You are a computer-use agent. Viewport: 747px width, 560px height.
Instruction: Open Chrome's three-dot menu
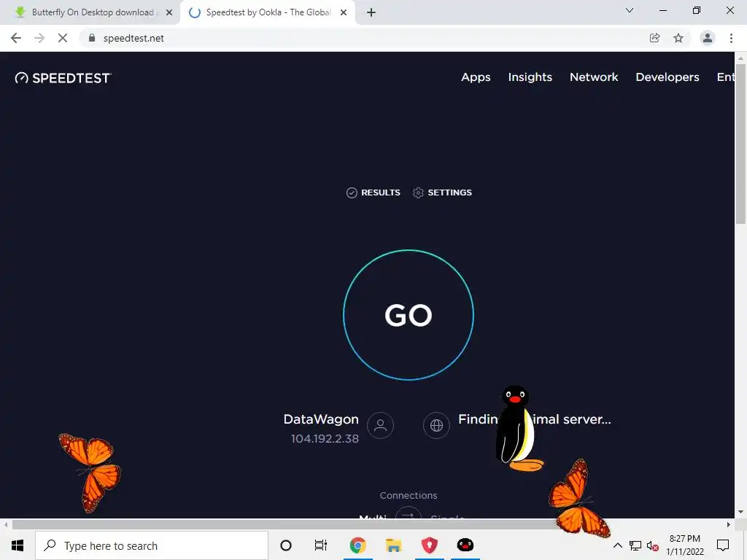point(731,38)
